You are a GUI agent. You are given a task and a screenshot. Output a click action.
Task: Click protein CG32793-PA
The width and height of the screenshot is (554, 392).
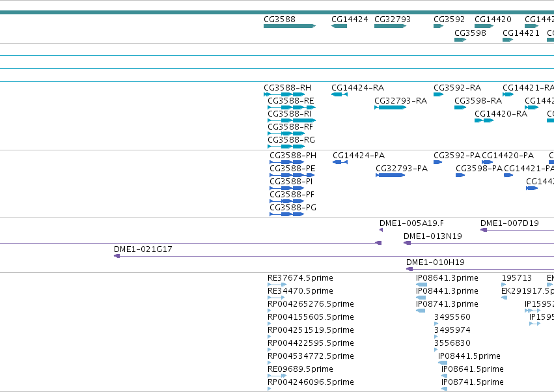(391, 175)
